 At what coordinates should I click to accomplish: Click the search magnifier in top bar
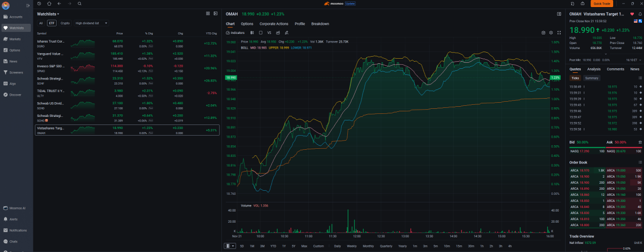coord(79,4)
